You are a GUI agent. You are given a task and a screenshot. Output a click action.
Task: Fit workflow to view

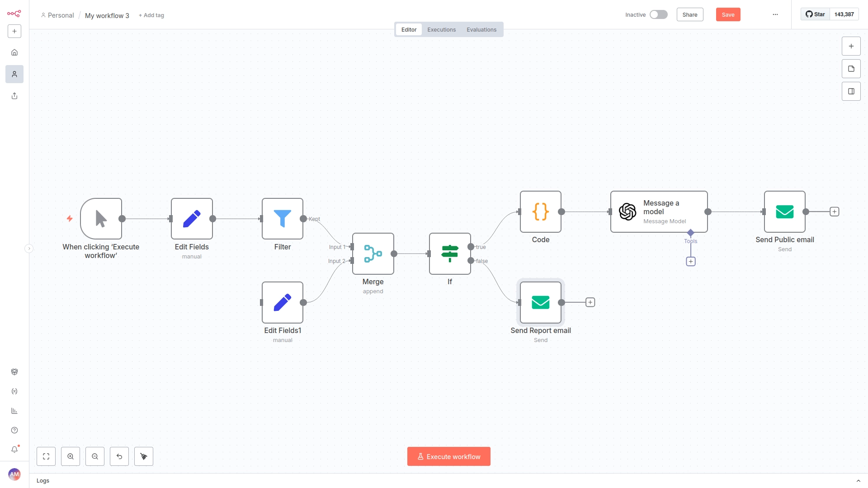pyautogui.click(x=46, y=456)
